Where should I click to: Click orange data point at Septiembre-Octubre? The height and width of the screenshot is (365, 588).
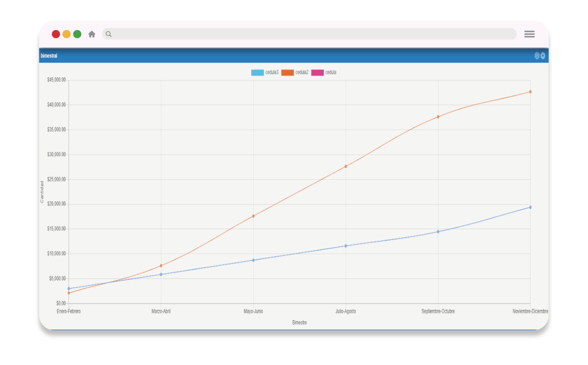[x=438, y=117]
